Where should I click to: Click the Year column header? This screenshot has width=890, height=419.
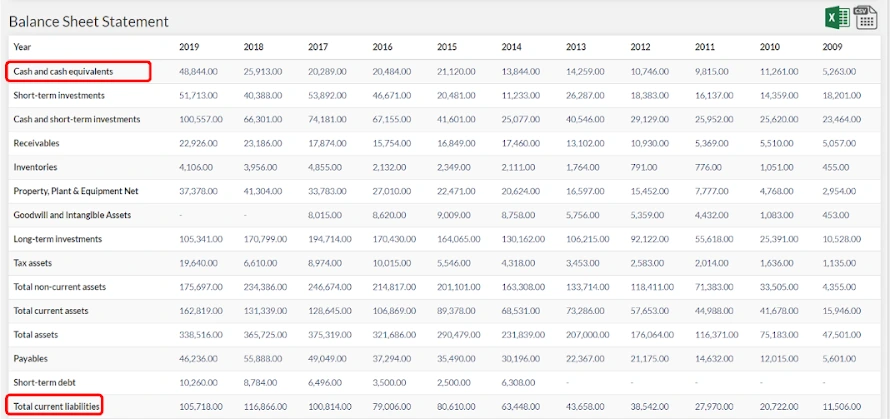22,47
